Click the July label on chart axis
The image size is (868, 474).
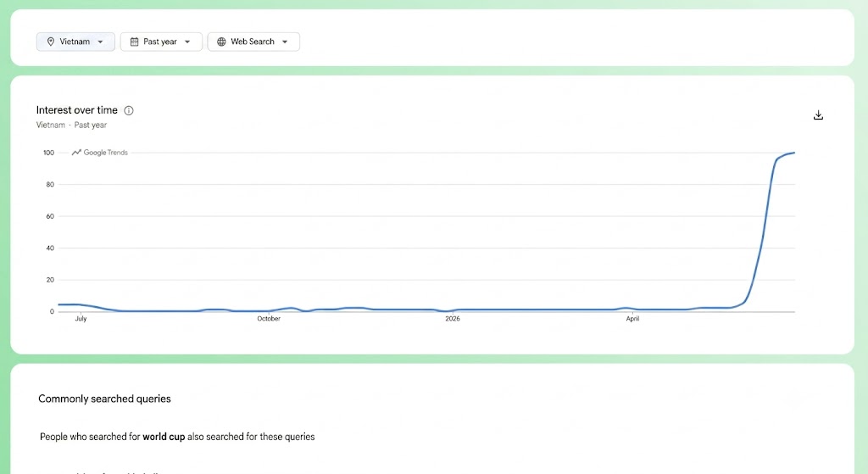[x=81, y=318]
